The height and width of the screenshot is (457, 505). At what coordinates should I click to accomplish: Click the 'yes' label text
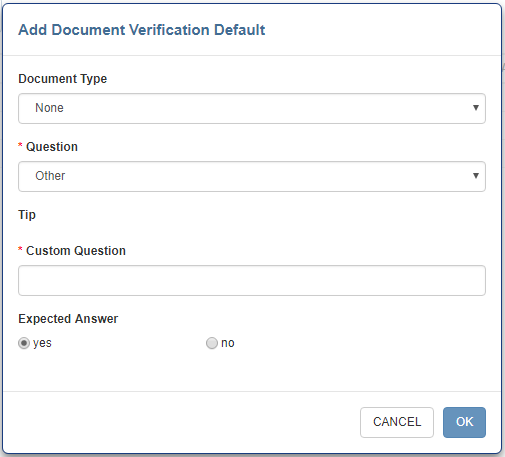pyautogui.click(x=42, y=343)
